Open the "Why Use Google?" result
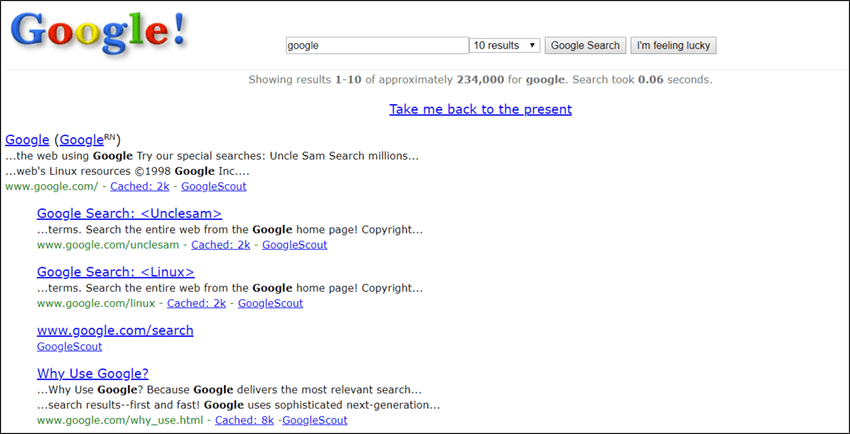 [93, 374]
